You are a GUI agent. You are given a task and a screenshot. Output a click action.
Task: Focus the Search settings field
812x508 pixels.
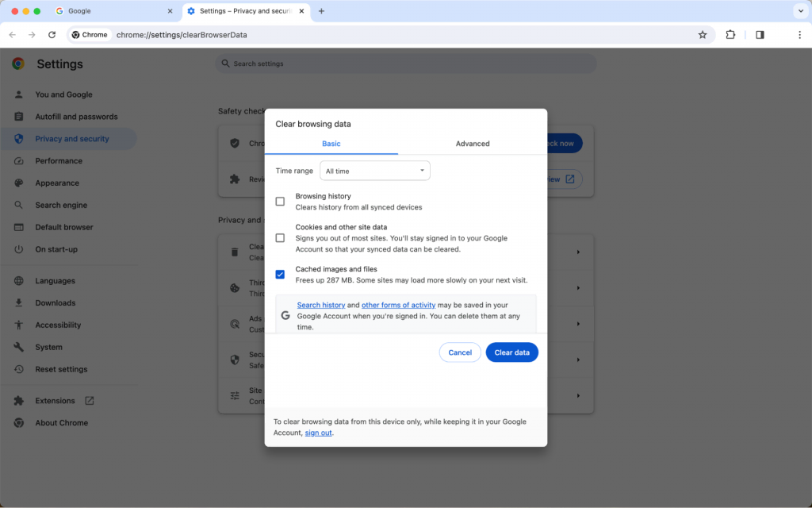pyautogui.click(x=405, y=63)
